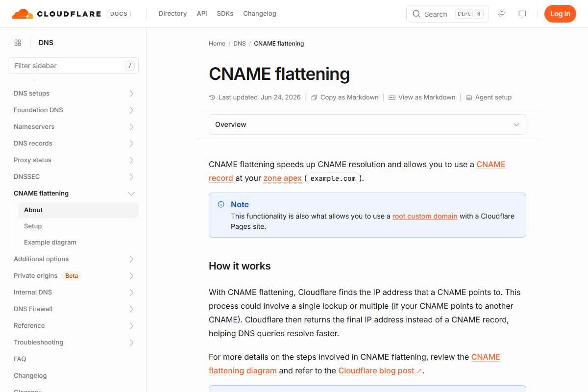Click the Search box
The height and width of the screenshot is (392, 588).
point(447,14)
